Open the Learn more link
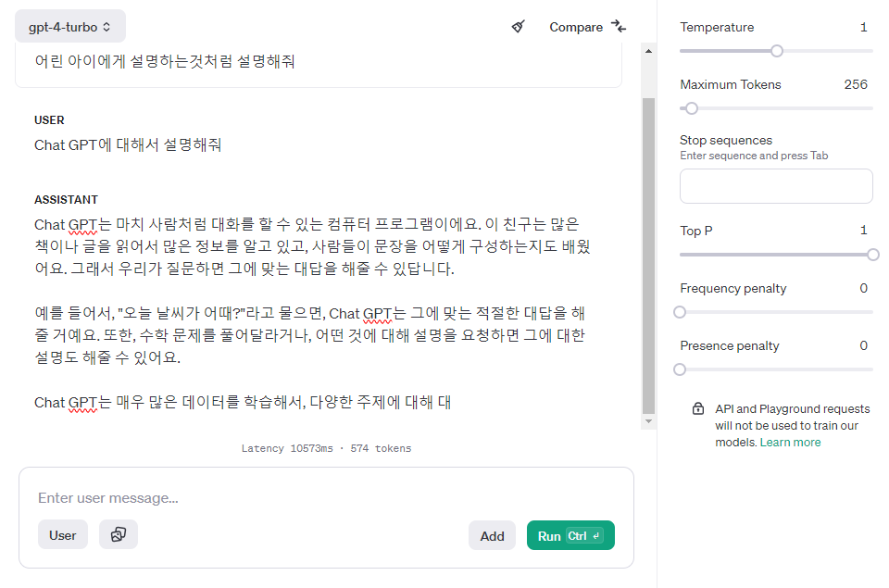Screen dimensions: 889x588 pos(790,443)
